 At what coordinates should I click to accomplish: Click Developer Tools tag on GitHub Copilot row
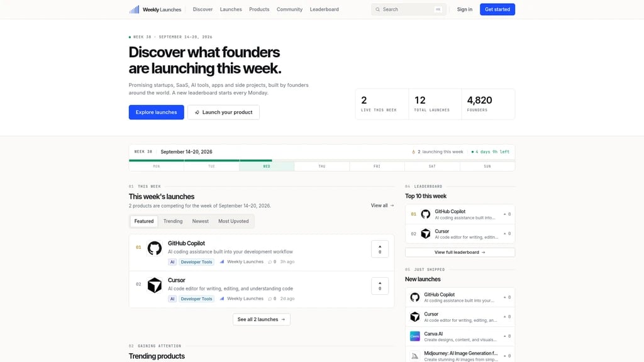coord(196,262)
